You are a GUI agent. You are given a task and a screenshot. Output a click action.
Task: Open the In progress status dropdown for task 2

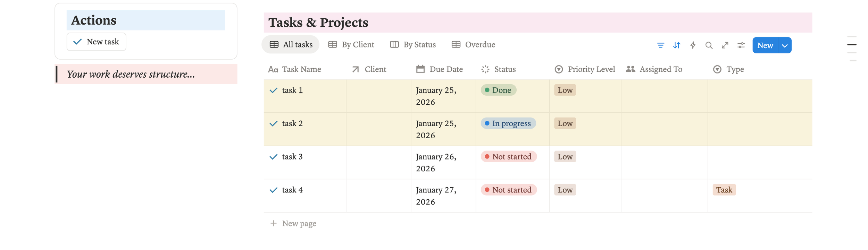pyautogui.click(x=508, y=123)
